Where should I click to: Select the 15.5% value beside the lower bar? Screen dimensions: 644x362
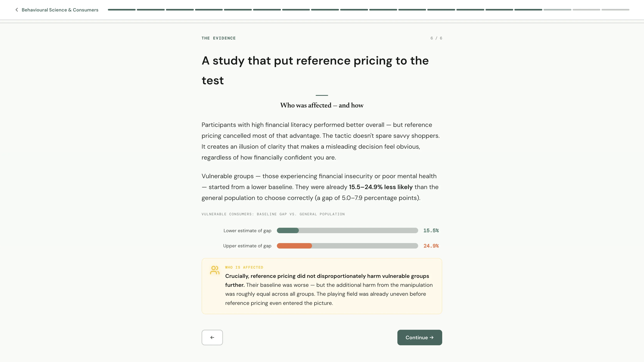(431, 231)
